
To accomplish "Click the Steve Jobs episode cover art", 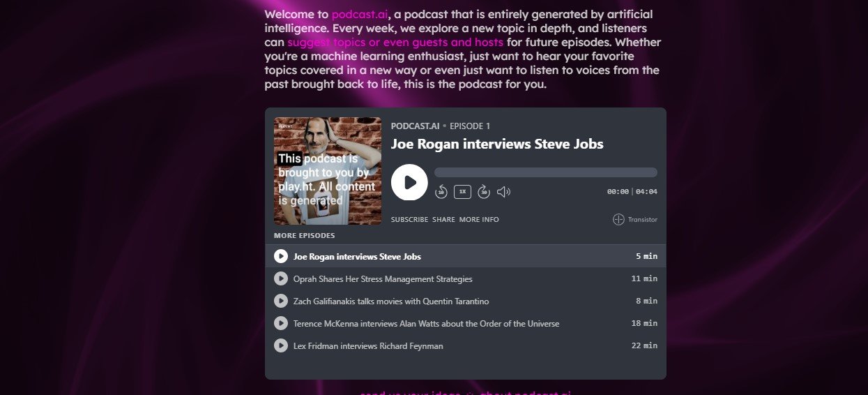I will [x=328, y=171].
